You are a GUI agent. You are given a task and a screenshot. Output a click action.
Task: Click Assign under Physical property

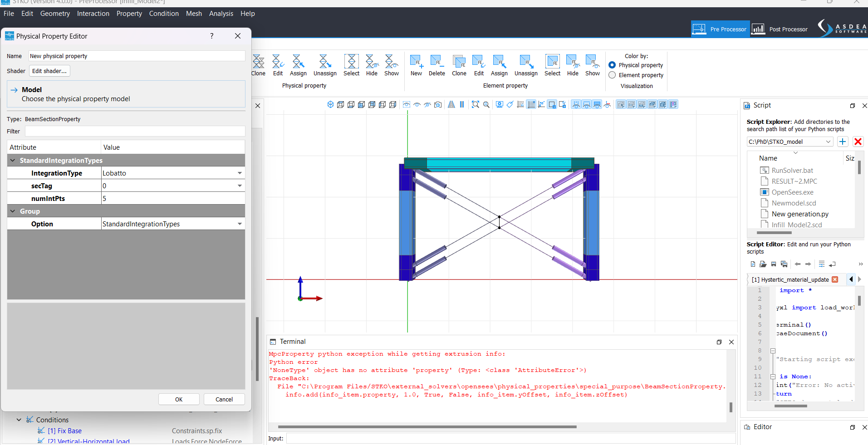[298, 65]
